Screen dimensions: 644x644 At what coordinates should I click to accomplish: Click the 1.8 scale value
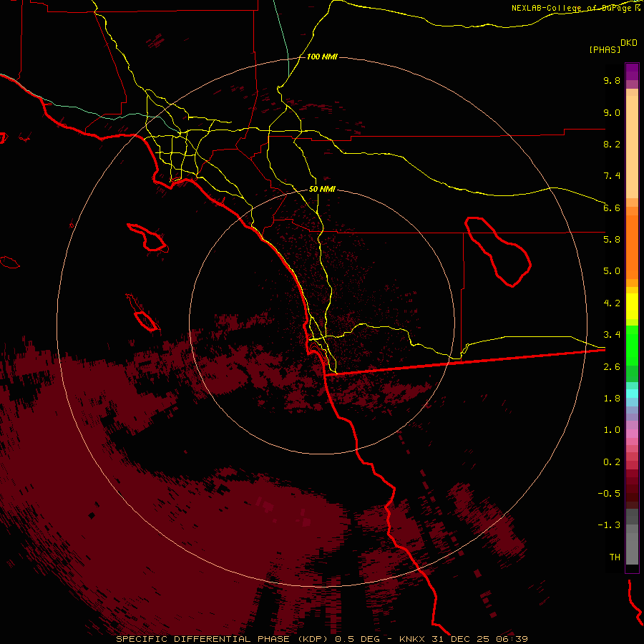coord(612,399)
